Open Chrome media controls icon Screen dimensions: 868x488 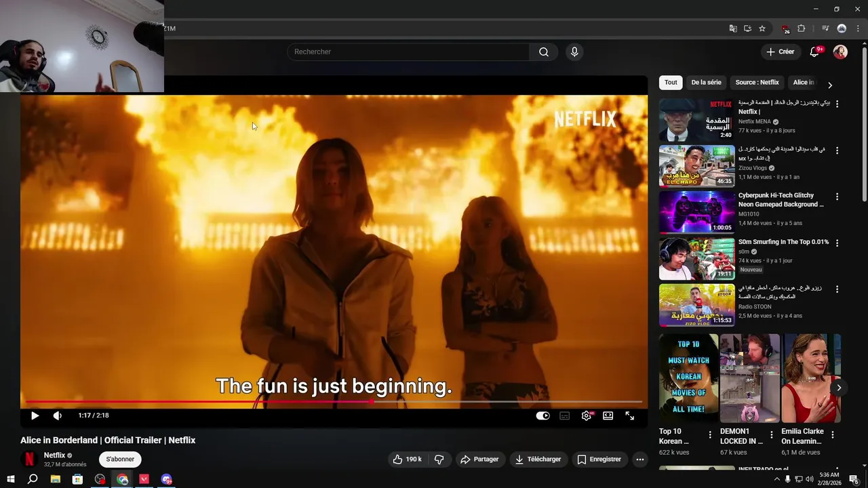825,28
